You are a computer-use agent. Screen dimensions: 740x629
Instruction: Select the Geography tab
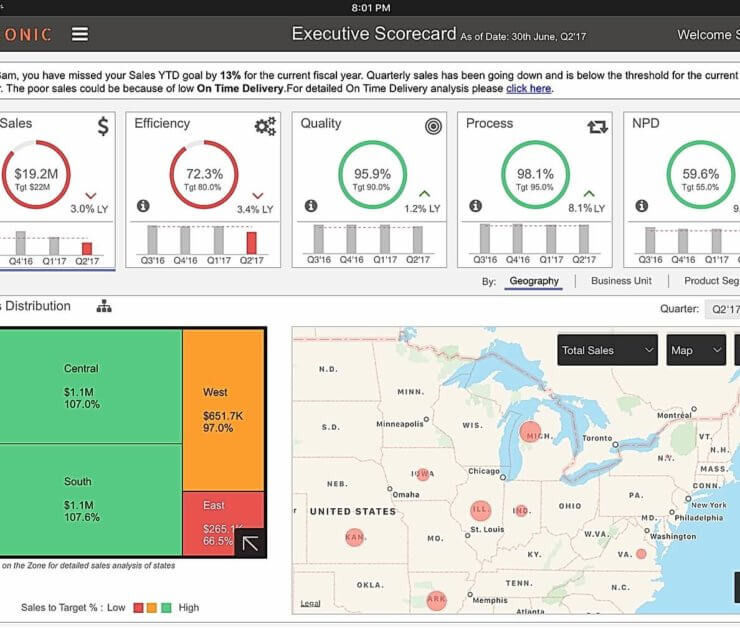(x=534, y=281)
